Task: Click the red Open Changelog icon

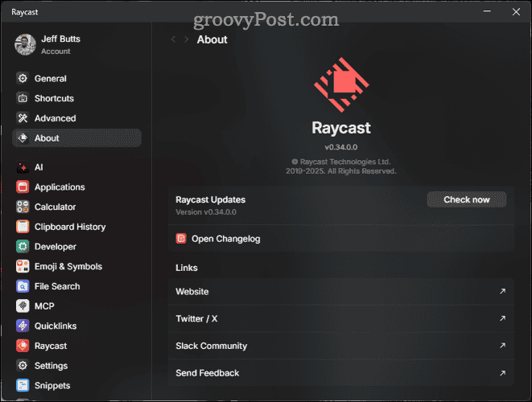Action: [x=181, y=239]
